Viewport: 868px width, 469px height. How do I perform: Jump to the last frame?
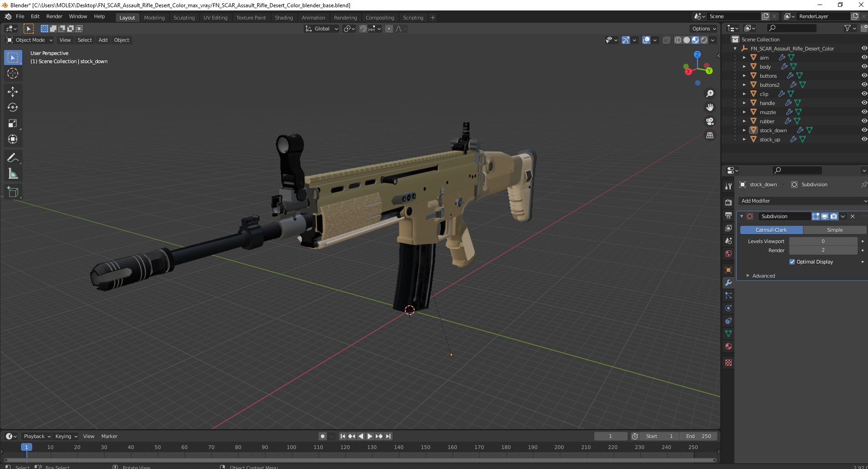pos(388,436)
